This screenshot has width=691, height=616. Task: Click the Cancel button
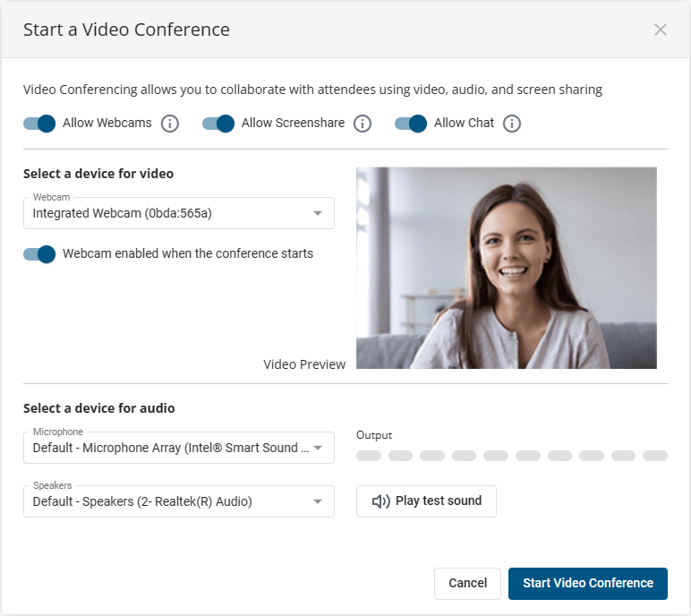[x=467, y=584]
